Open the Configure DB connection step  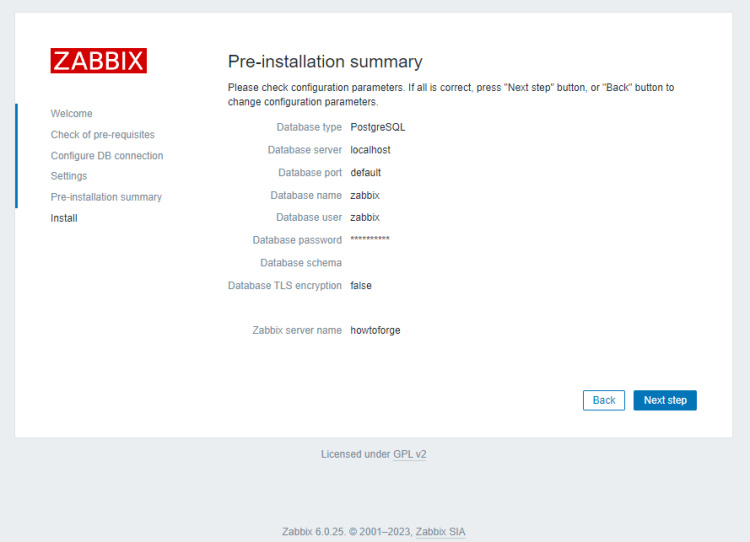click(106, 156)
